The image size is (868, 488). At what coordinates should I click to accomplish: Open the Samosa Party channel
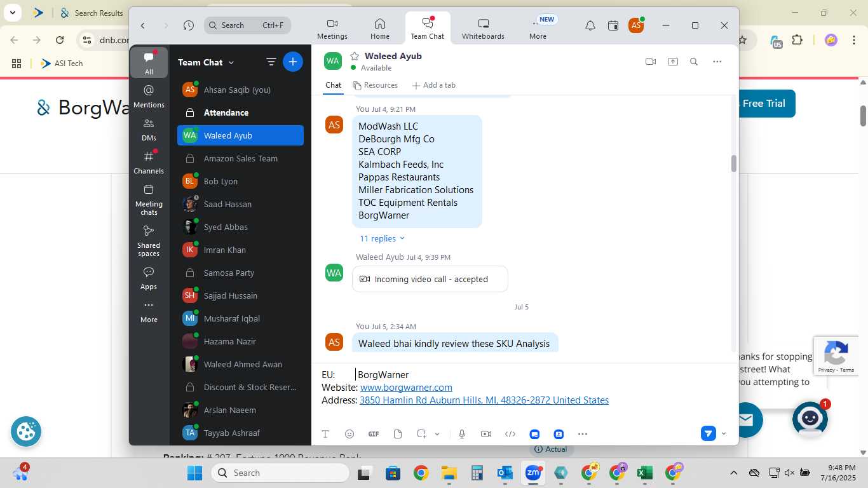click(240, 273)
